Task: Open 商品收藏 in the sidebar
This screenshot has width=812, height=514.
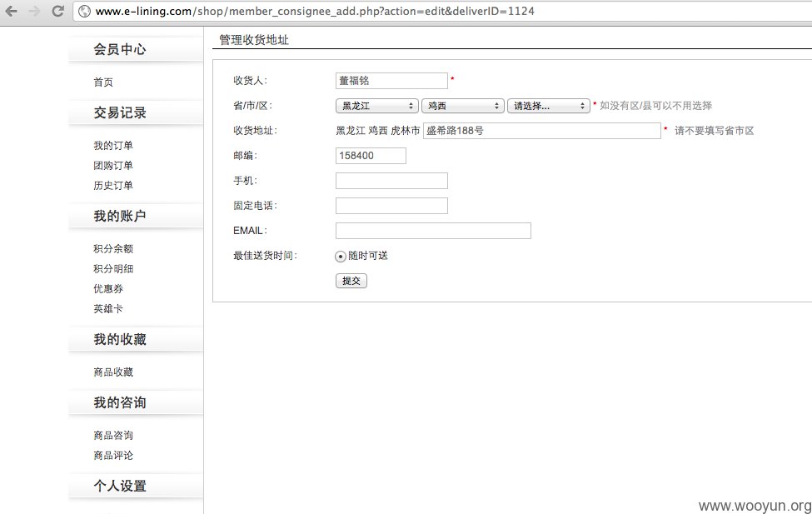Action: tap(113, 372)
